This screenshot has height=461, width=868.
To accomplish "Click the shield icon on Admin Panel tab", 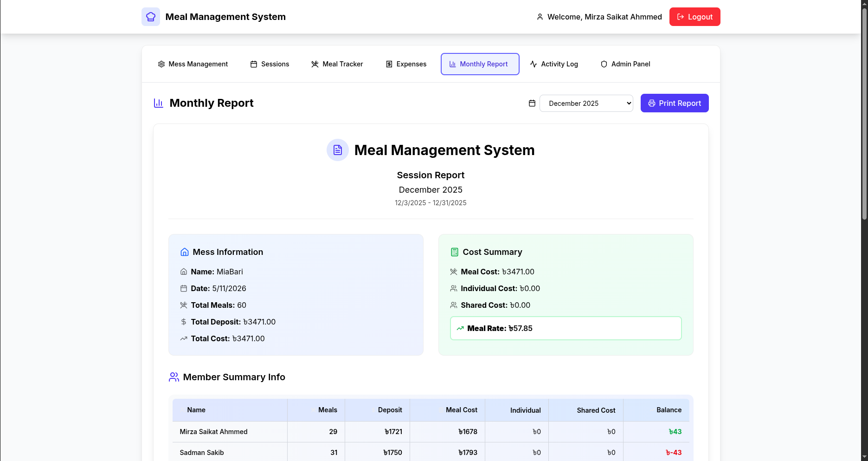I will click(x=604, y=64).
